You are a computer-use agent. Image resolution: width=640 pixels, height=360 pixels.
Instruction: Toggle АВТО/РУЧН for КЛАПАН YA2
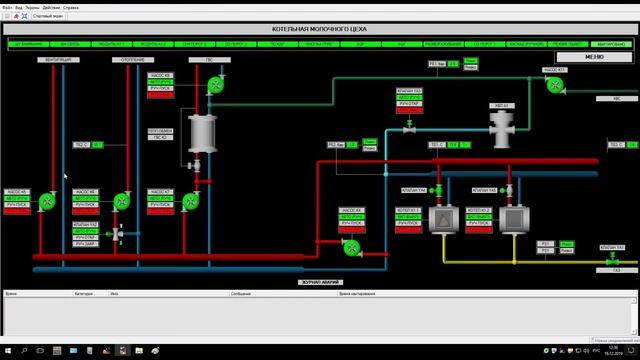coord(86,231)
